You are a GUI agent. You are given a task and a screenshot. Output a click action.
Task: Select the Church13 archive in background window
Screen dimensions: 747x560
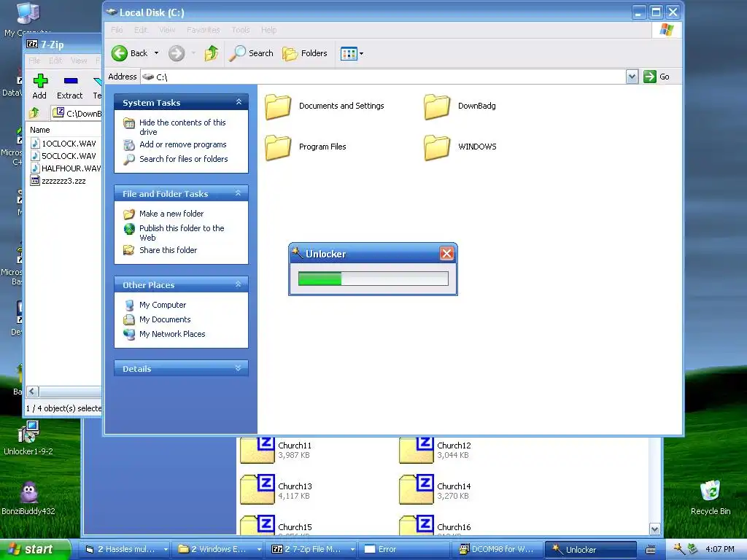[276, 491]
